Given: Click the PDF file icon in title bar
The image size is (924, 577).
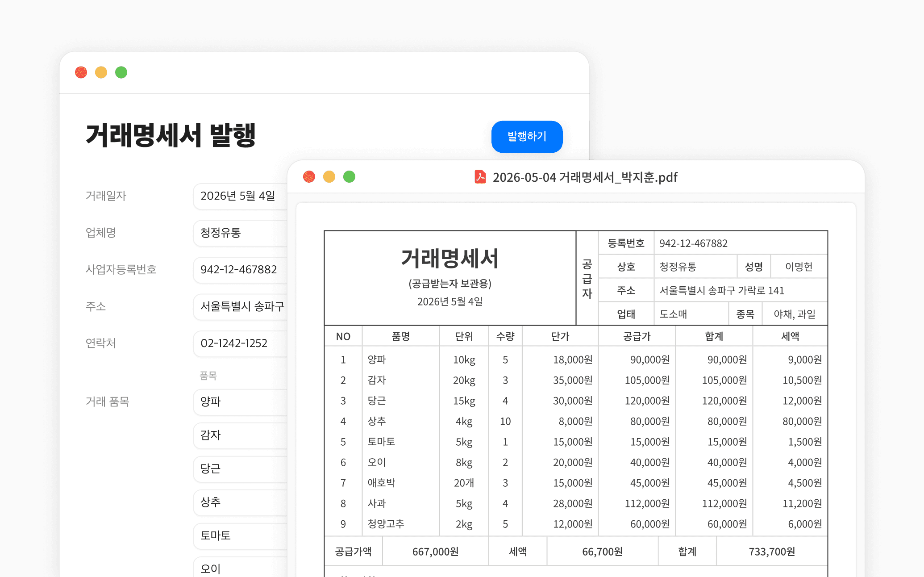Looking at the screenshot, I should click(x=480, y=177).
